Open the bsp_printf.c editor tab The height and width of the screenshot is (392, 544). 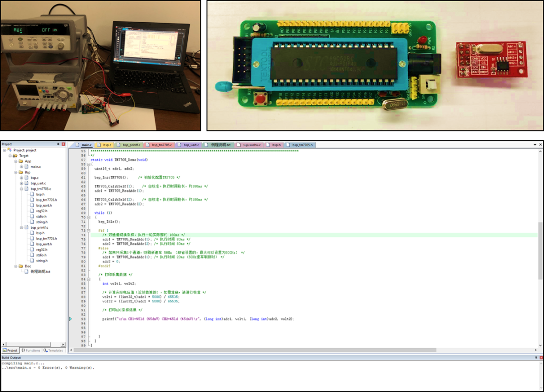tap(129, 145)
